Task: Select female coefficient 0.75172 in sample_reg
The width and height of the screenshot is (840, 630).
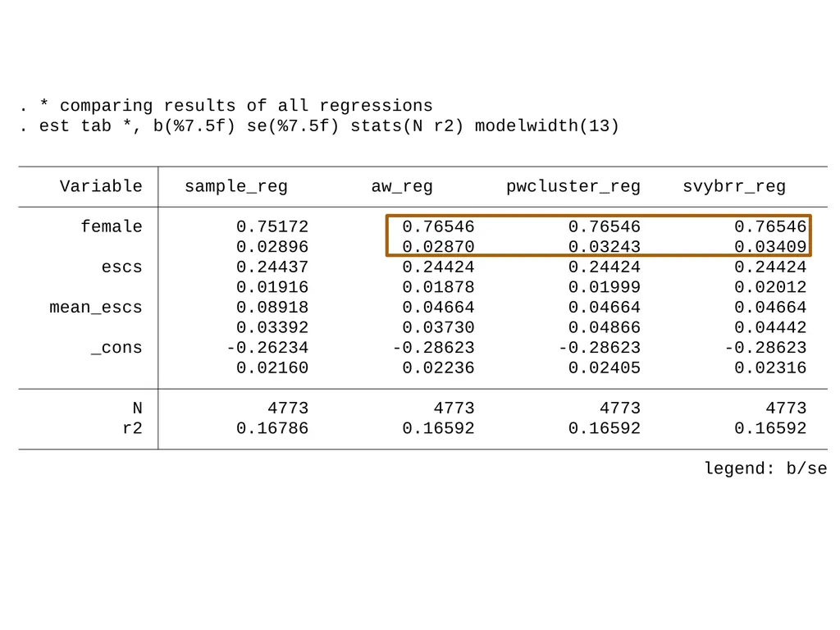Action: pos(272,226)
